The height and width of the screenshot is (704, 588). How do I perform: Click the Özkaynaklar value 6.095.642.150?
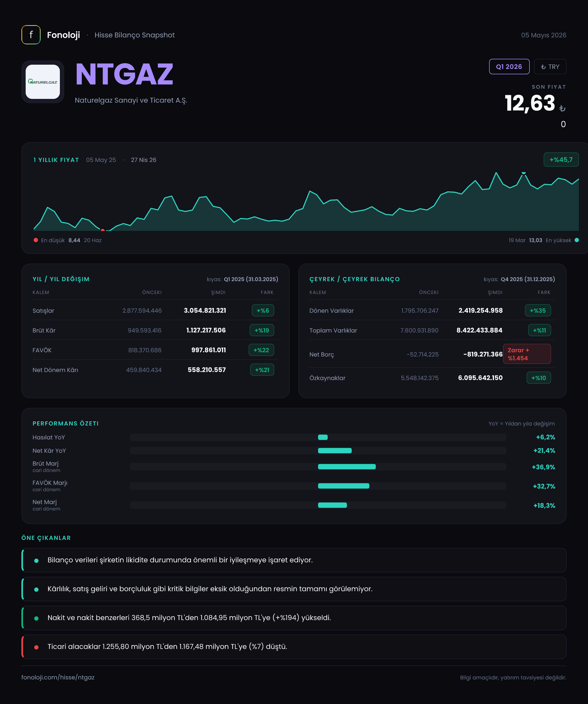pos(480,378)
